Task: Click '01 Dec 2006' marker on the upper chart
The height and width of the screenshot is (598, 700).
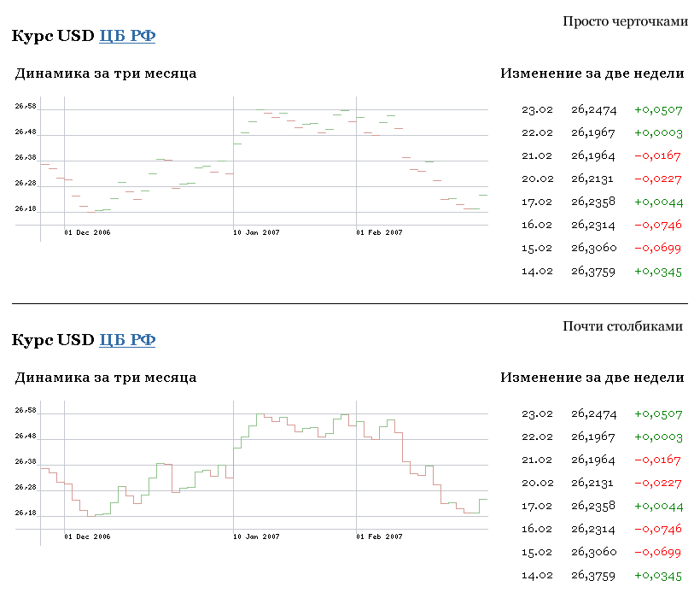Action: pos(88,232)
